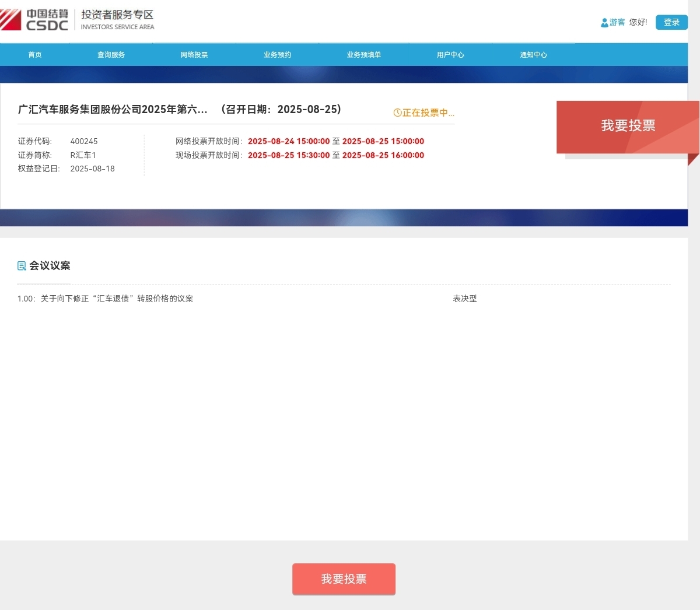This screenshot has width=700, height=610.
Task: Click the guest user avatar icon
Action: coord(604,23)
